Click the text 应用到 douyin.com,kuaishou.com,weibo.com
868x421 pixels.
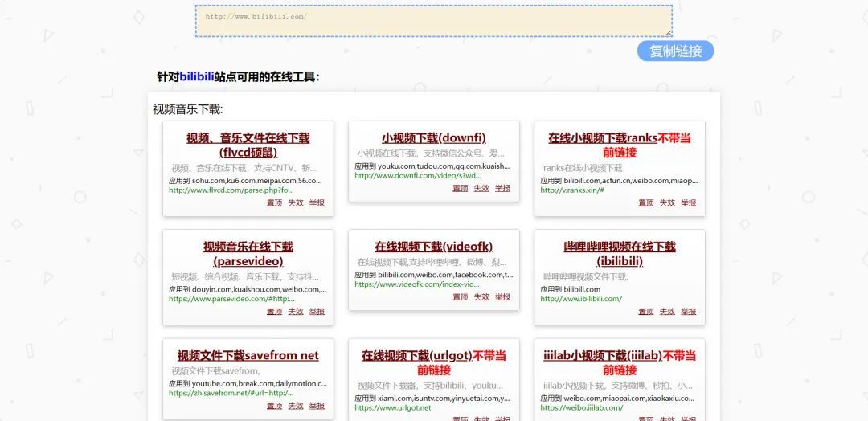point(248,289)
